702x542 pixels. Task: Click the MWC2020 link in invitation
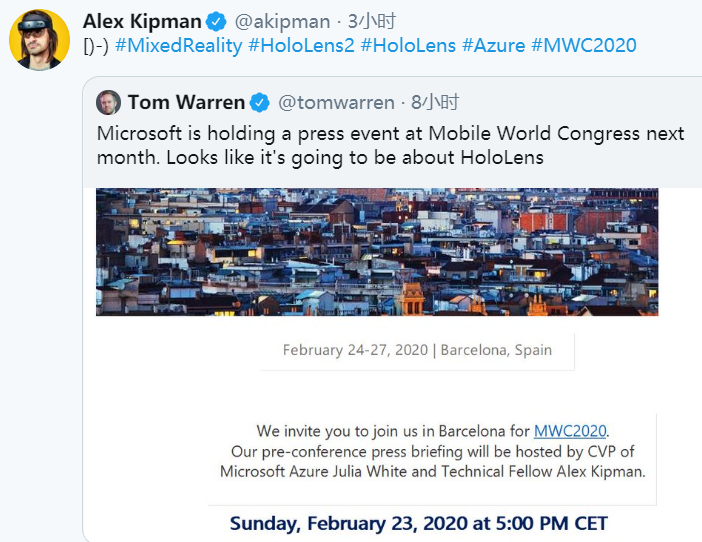pos(570,431)
